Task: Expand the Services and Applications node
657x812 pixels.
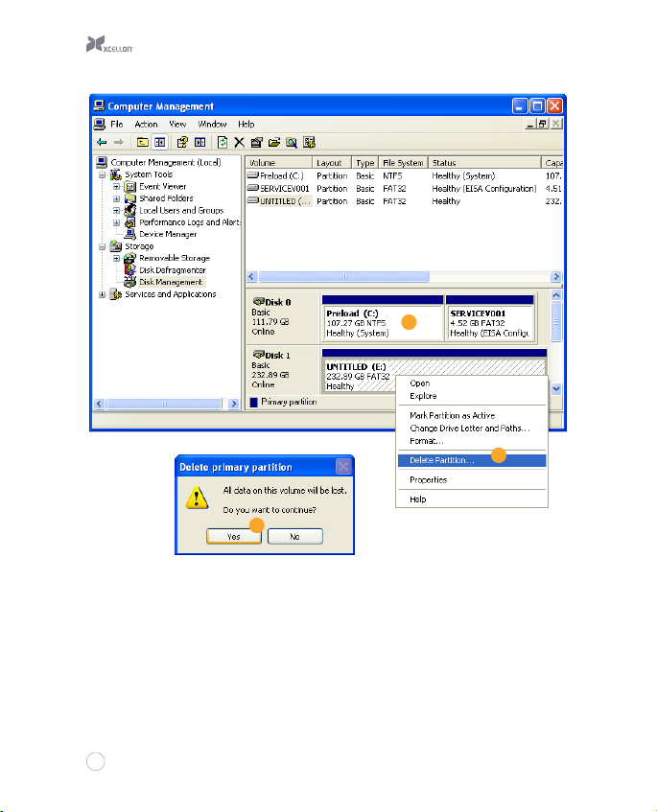Action: 103,294
